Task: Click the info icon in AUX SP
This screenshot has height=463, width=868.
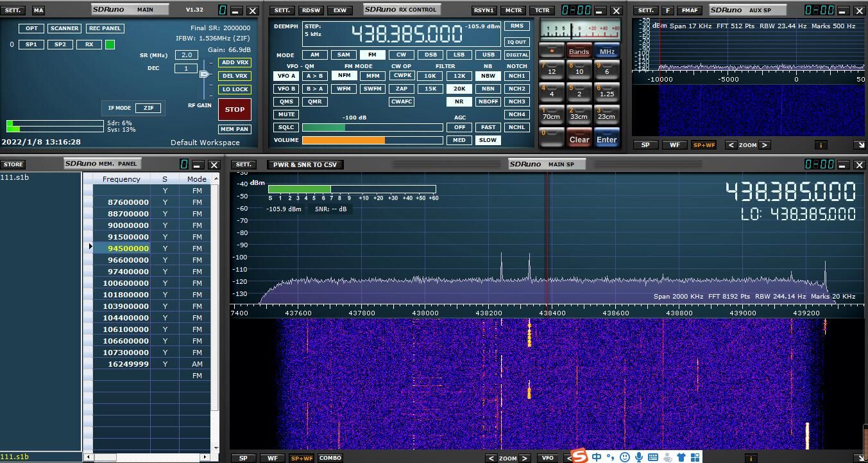Action: pos(821,145)
